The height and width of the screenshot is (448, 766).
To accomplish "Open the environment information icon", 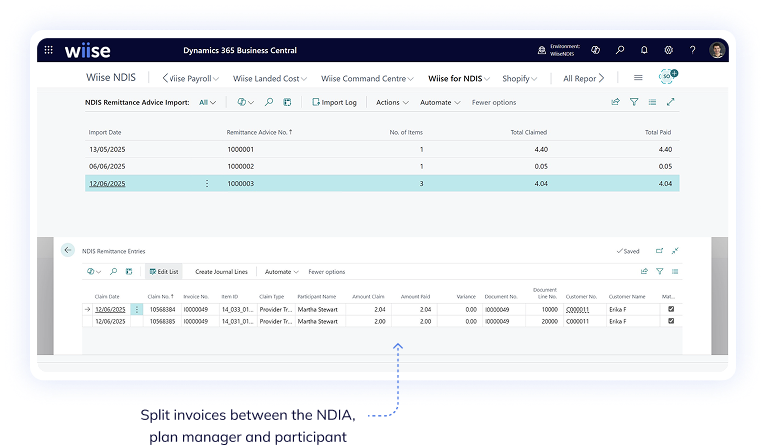I will point(541,50).
